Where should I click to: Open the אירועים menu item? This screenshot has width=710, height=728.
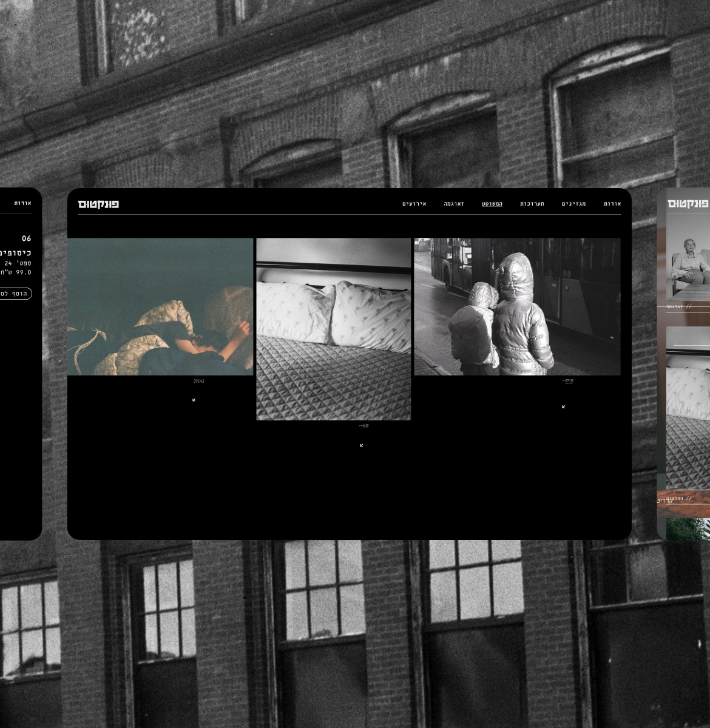tap(414, 204)
